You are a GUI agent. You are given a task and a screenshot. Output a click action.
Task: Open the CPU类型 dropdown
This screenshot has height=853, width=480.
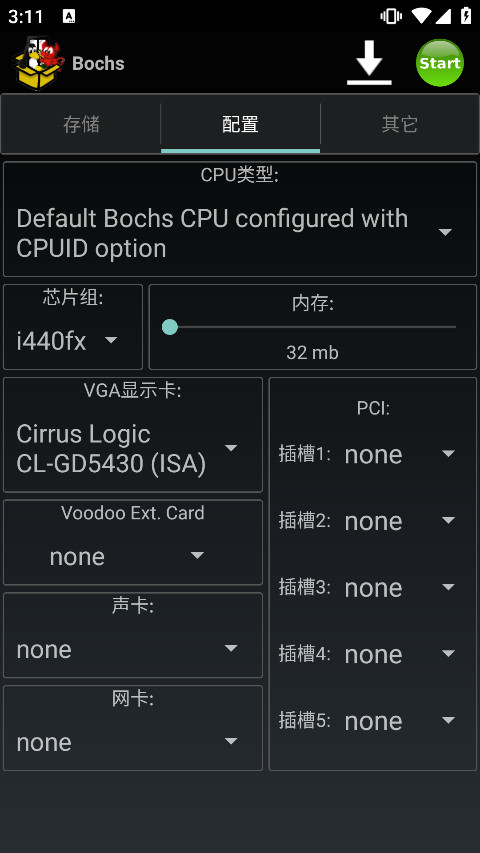click(240, 233)
